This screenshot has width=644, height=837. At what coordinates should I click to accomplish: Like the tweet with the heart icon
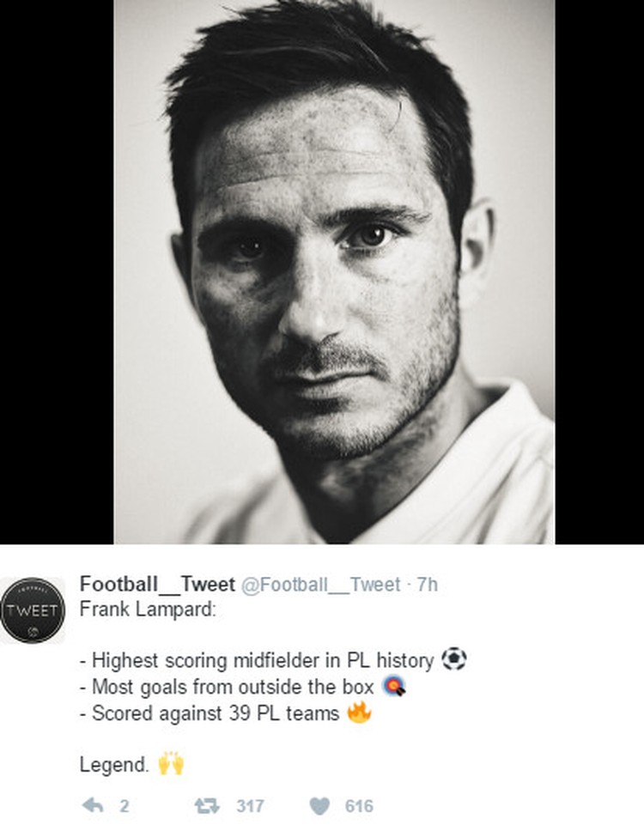319,806
